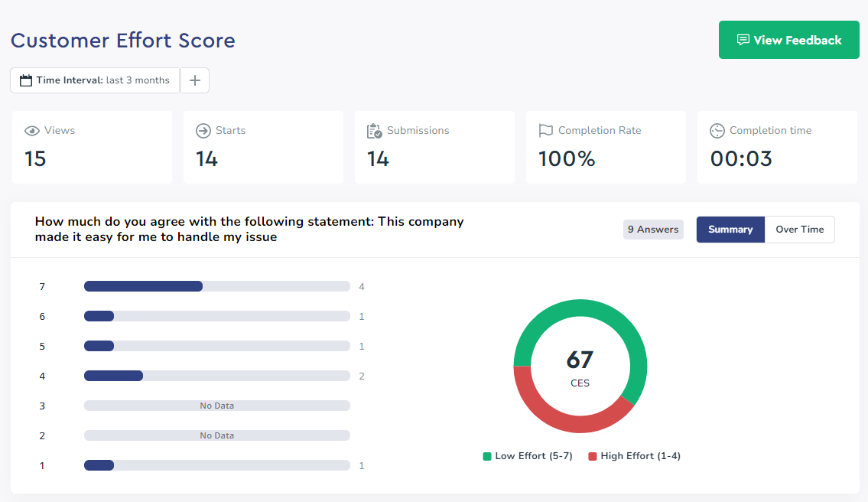Switch to the Summary view
The image size is (868, 502).
(730, 230)
